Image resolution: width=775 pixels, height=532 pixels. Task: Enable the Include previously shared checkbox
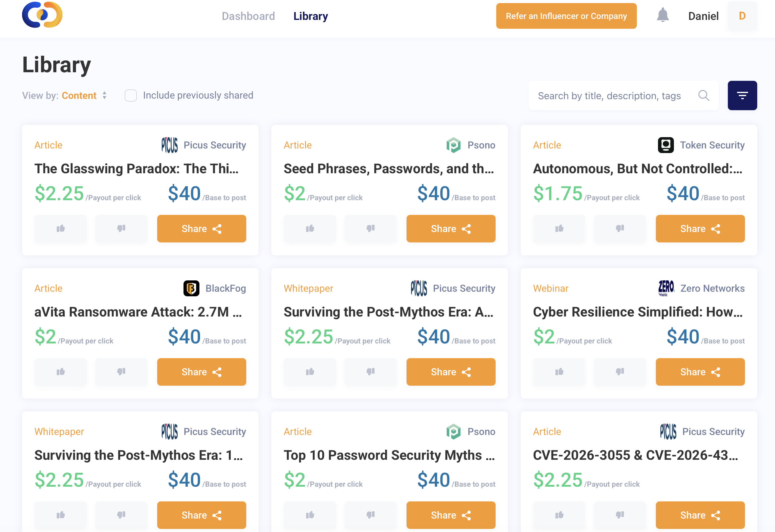coord(131,96)
